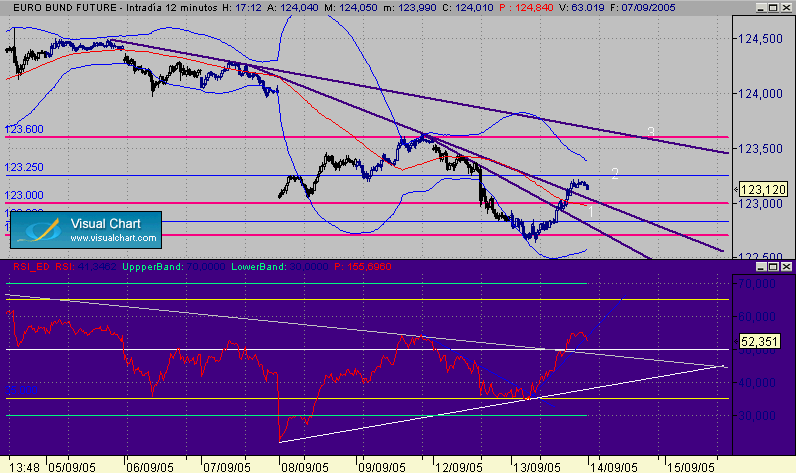Image resolution: width=796 pixels, height=473 pixels.
Task: Click the 40,000 RSI axis value
Action: 757,383
